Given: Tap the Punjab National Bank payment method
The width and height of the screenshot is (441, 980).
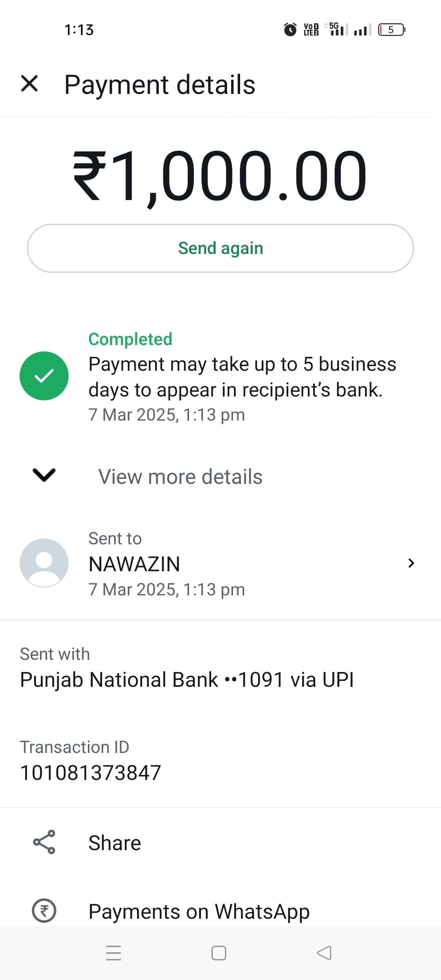Looking at the screenshot, I should click(187, 680).
